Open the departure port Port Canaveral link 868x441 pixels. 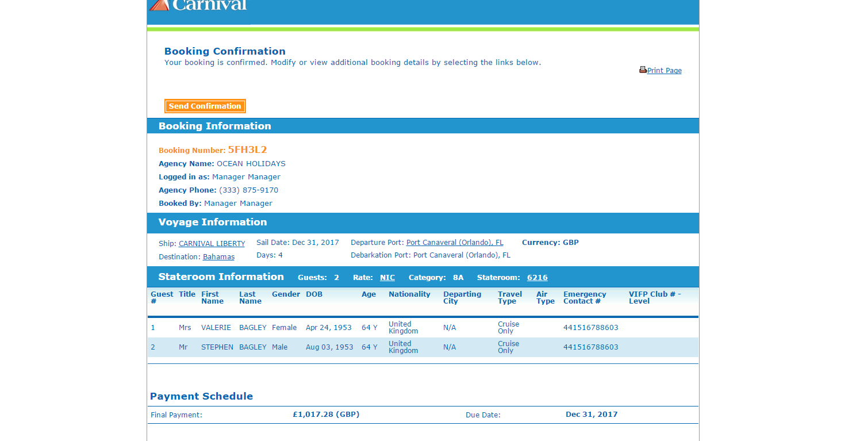(x=455, y=243)
